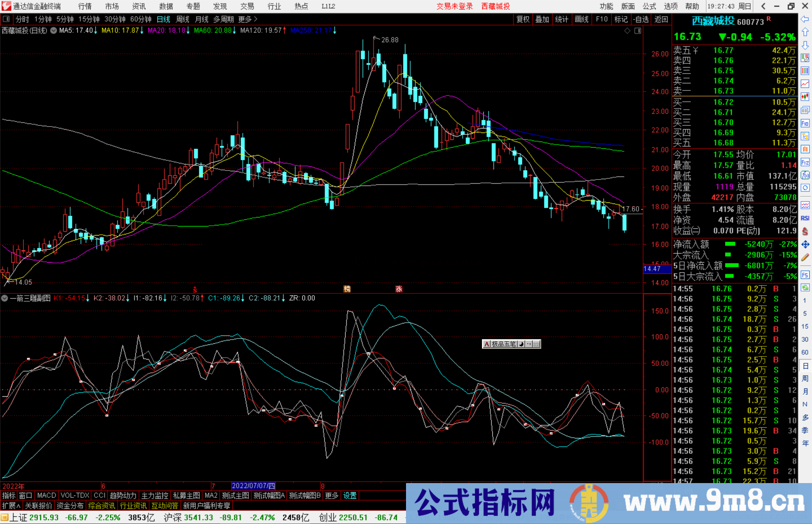Click the RSI indicator sidebar icon
812x524 pixels.
[x=805, y=218]
